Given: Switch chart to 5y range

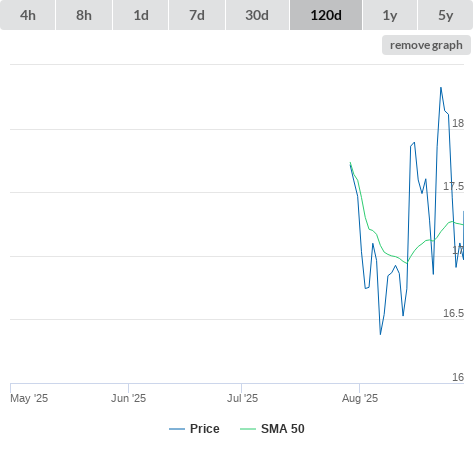Looking at the screenshot, I should pos(446,15).
